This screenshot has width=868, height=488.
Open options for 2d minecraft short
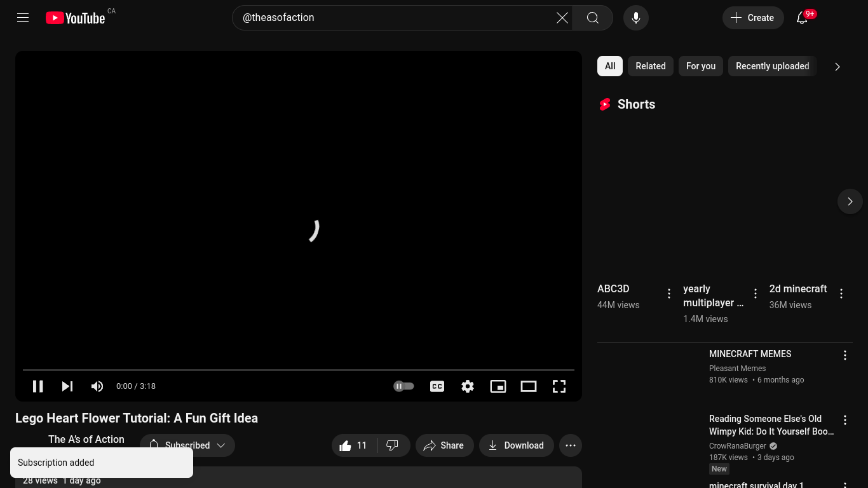point(841,294)
